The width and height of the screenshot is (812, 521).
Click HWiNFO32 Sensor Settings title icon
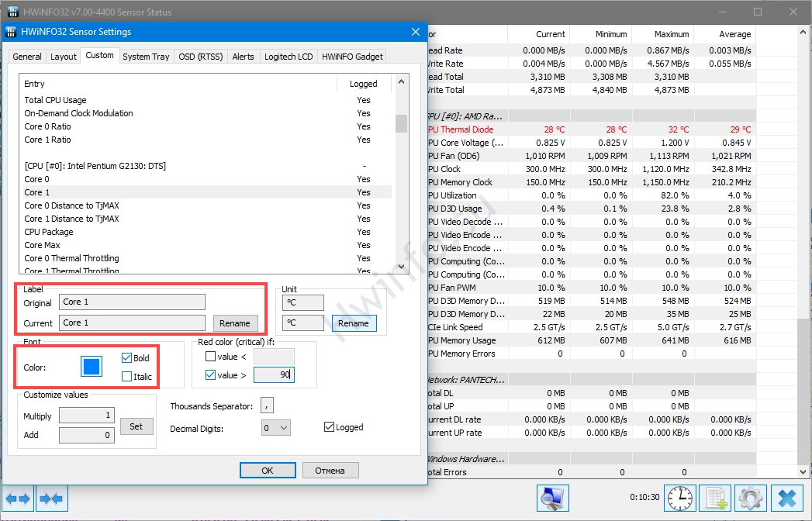click(11, 32)
